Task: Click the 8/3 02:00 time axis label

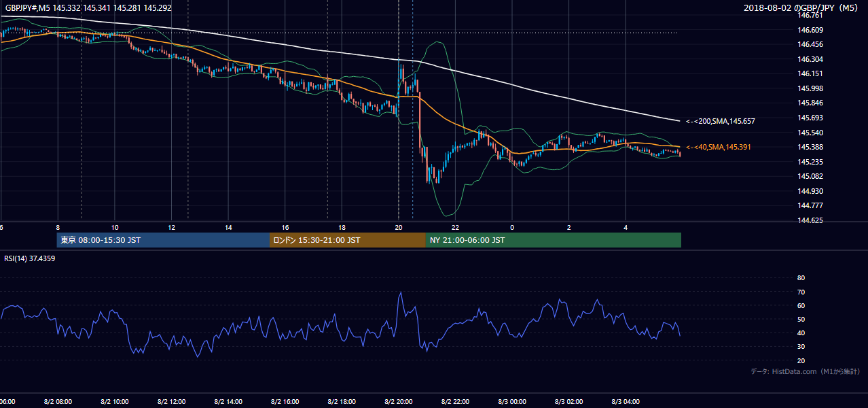Action: point(569,402)
